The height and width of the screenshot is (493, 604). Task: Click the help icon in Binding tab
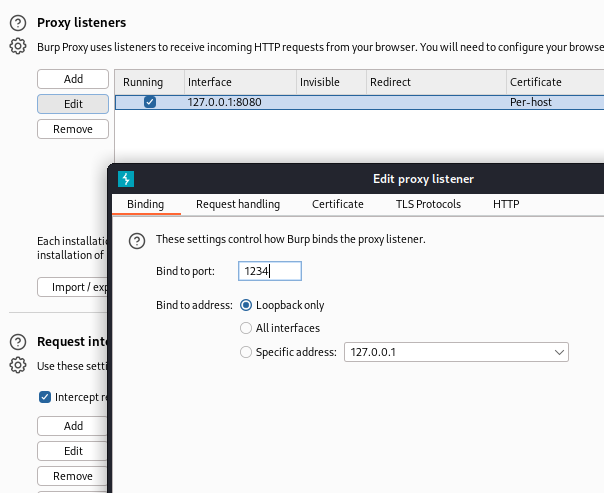pyautogui.click(x=137, y=241)
